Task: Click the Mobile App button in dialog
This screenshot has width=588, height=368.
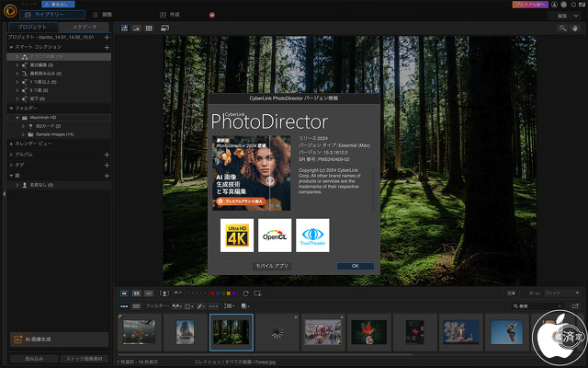Action: [x=272, y=266]
